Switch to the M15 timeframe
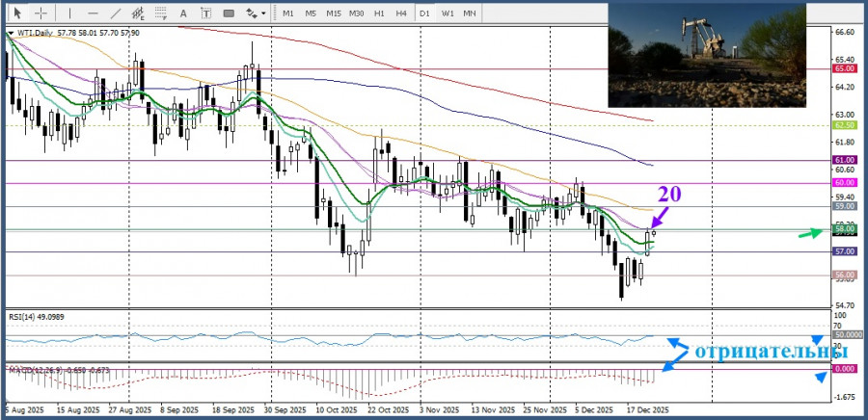868x420 pixels. [333, 13]
